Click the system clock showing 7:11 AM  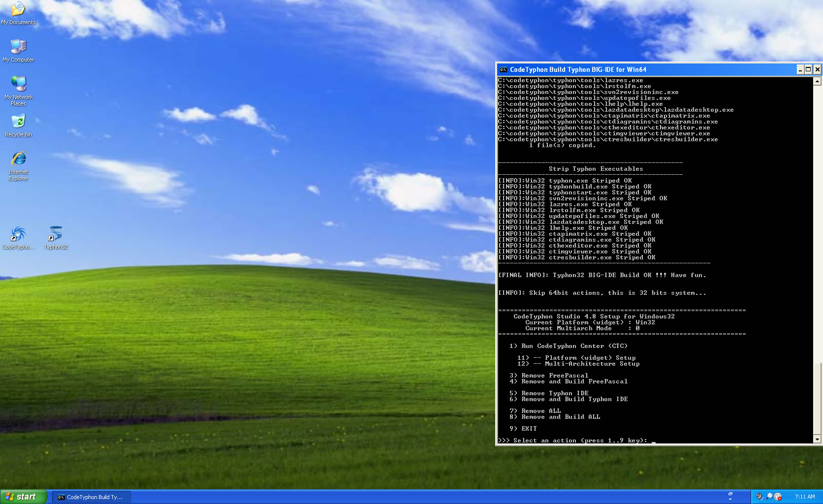[805, 497]
